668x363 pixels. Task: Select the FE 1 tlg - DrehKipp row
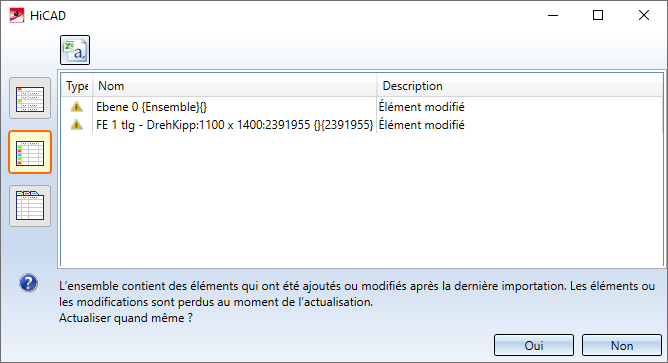click(362, 125)
